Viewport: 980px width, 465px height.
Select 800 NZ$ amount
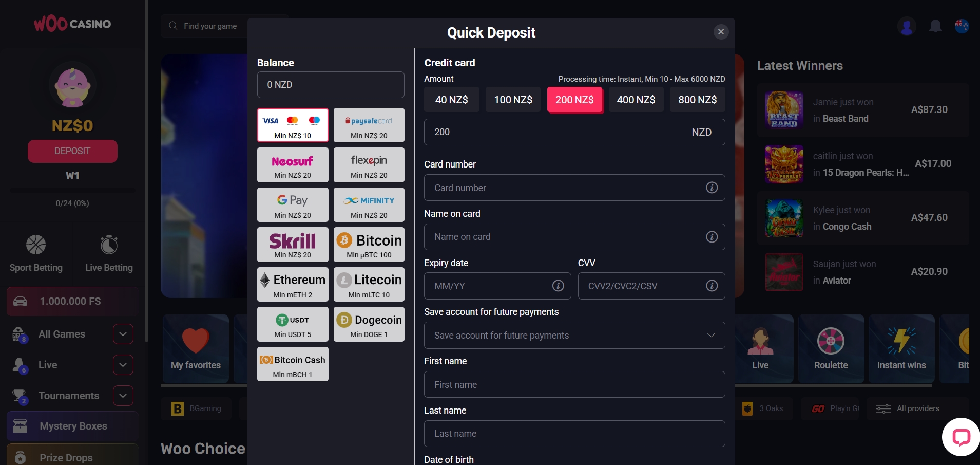click(698, 100)
